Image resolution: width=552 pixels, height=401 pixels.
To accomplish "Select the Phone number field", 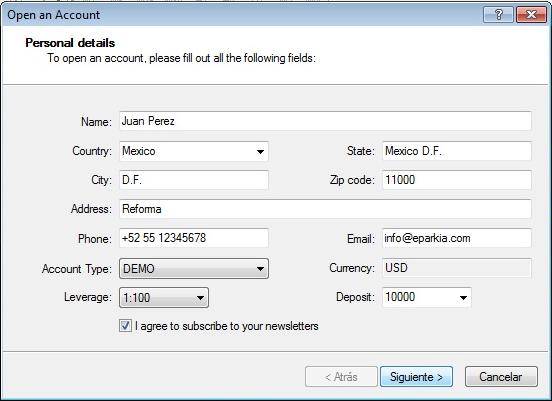I will pos(194,238).
